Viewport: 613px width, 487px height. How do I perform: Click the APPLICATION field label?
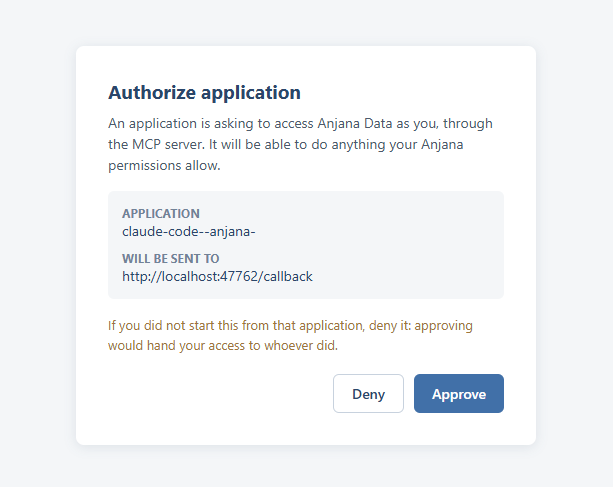(x=161, y=213)
